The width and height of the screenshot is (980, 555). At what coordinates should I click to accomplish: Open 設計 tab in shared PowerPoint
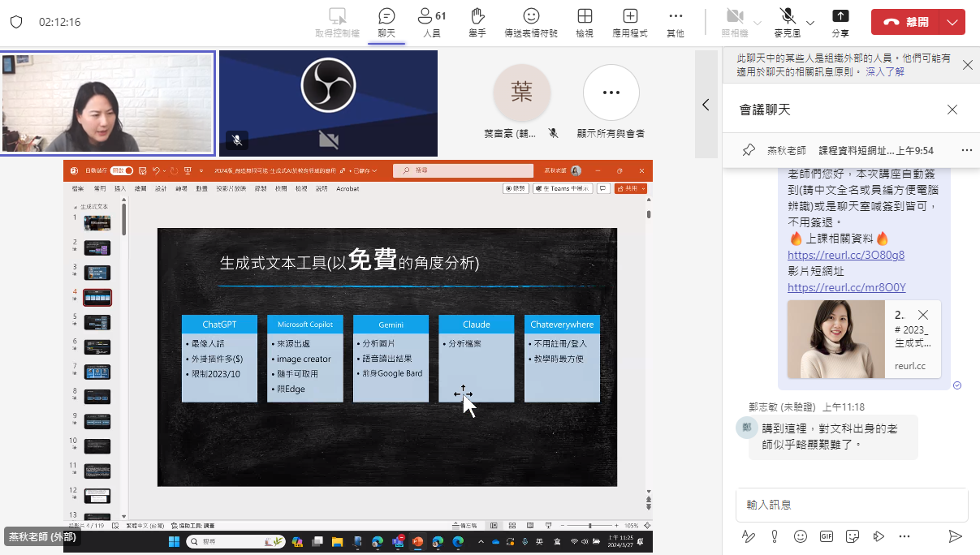(161, 188)
